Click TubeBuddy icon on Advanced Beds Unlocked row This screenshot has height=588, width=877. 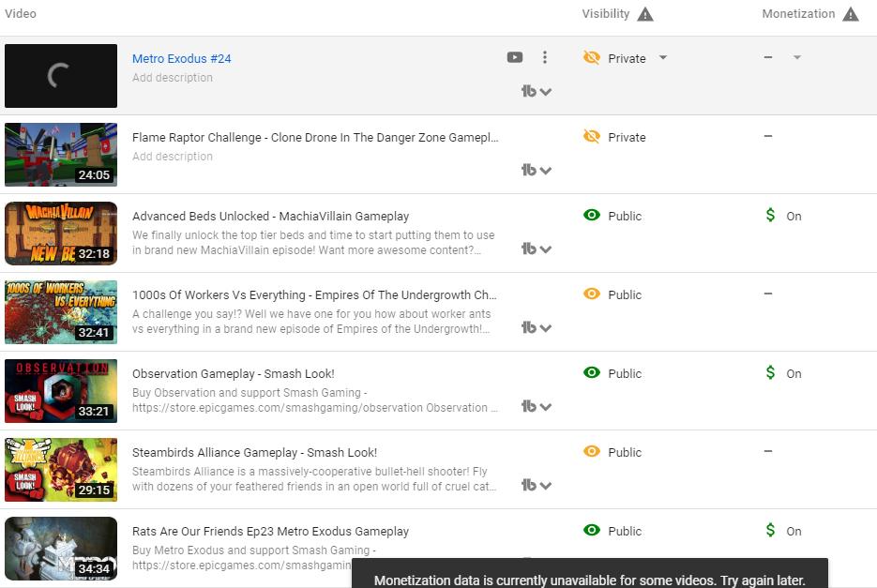point(529,249)
